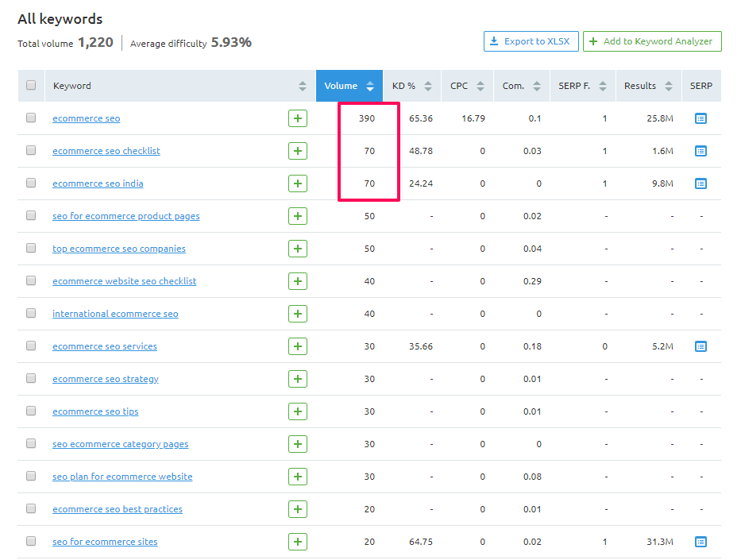Open 'seo for ecommerce product pages' link
This screenshot has height=560, width=741.
[126, 216]
